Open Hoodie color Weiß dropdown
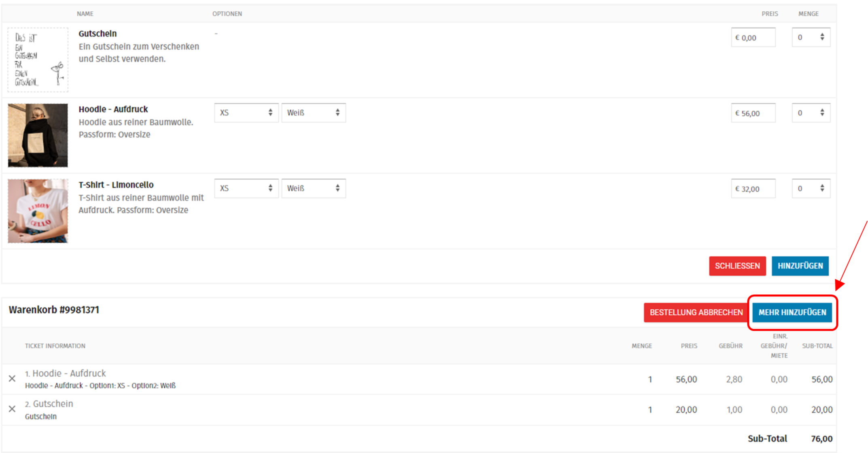The image size is (868, 453). click(x=313, y=113)
